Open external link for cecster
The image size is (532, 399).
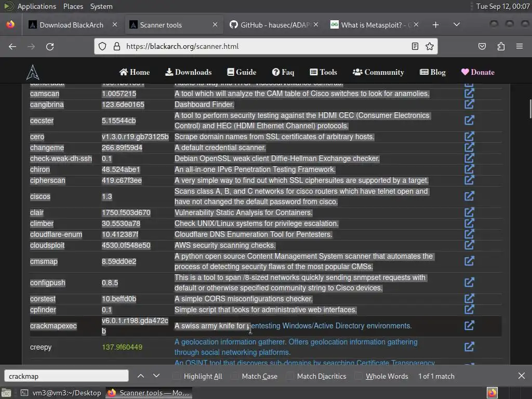469,120
